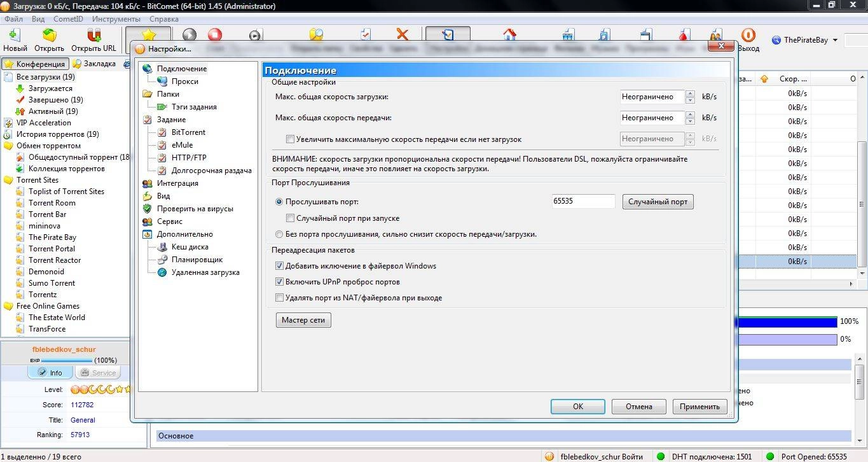Click the user exp progress bar

tap(67, 360)
